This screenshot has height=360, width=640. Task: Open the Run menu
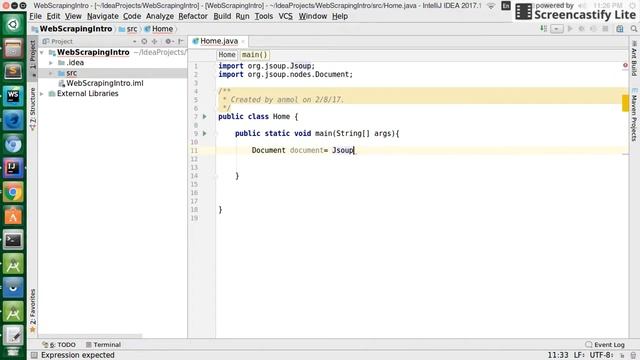click(242, 16)
